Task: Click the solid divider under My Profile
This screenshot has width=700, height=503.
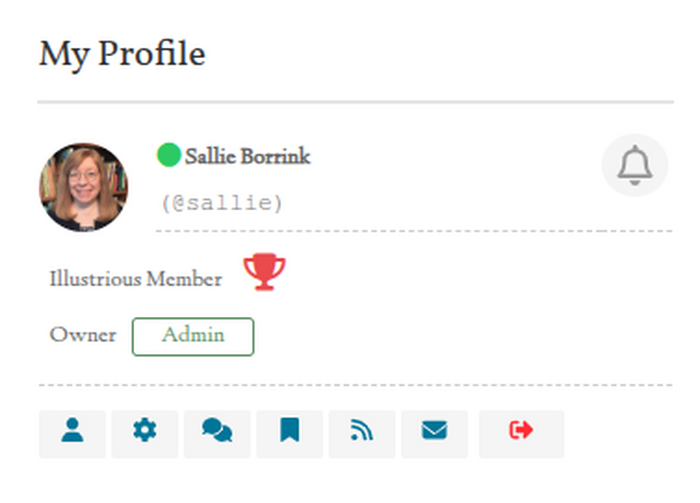Action: pos(355,102)
